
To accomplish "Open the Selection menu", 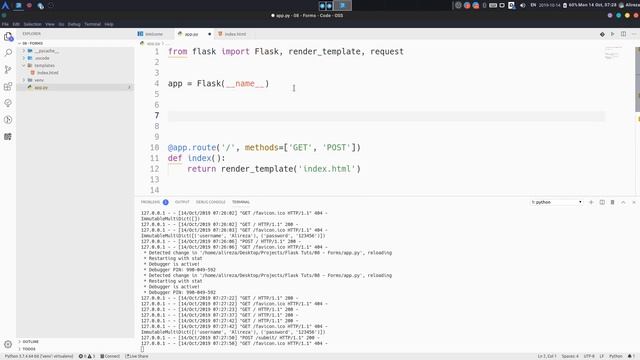I will coord(32,24).
